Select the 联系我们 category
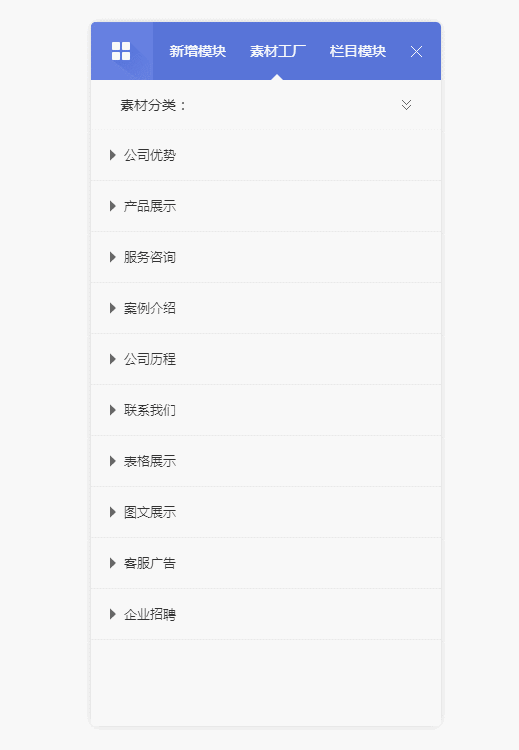519x750 pixels. click(265, 410)
